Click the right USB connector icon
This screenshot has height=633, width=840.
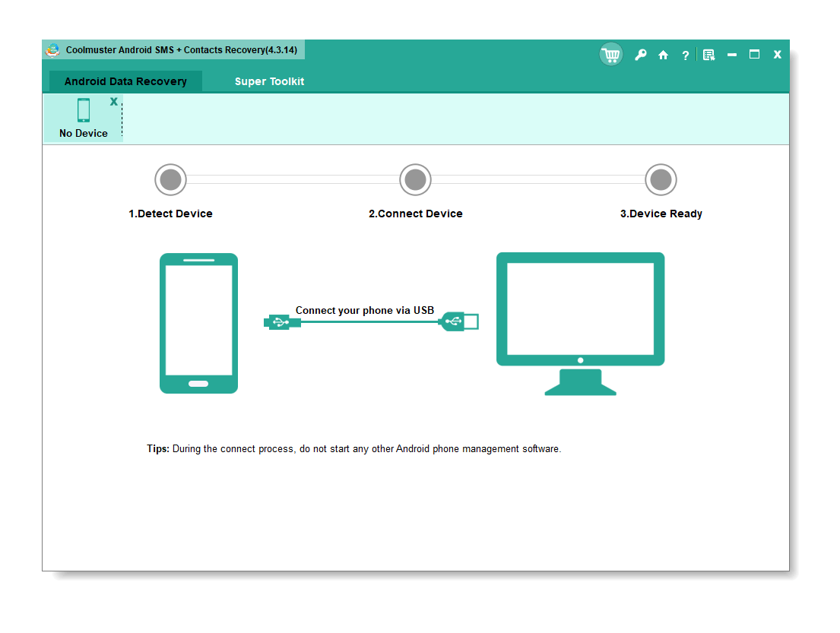(x=460, y=322)
